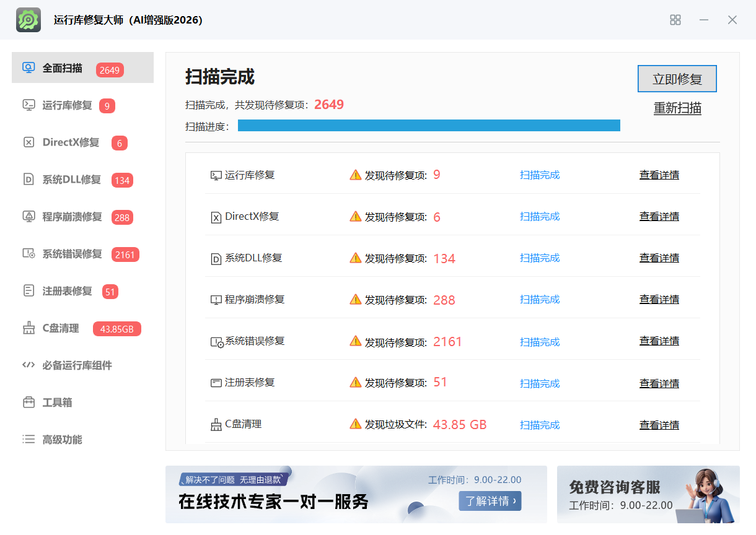The width and height of the screenshot is (756, 535).
Task: Click the 重新扫描 link
Action: click(677, 108)
